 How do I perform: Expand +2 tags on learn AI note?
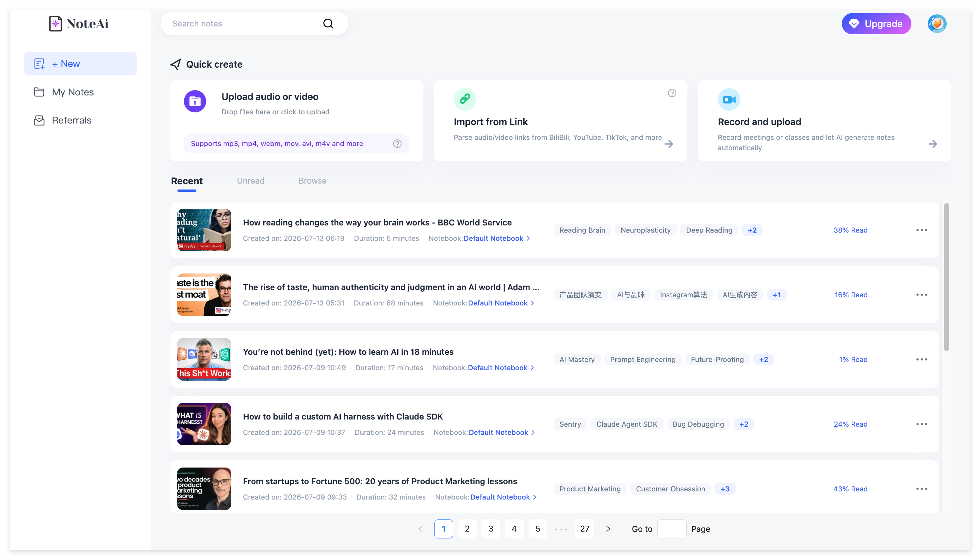763,359
